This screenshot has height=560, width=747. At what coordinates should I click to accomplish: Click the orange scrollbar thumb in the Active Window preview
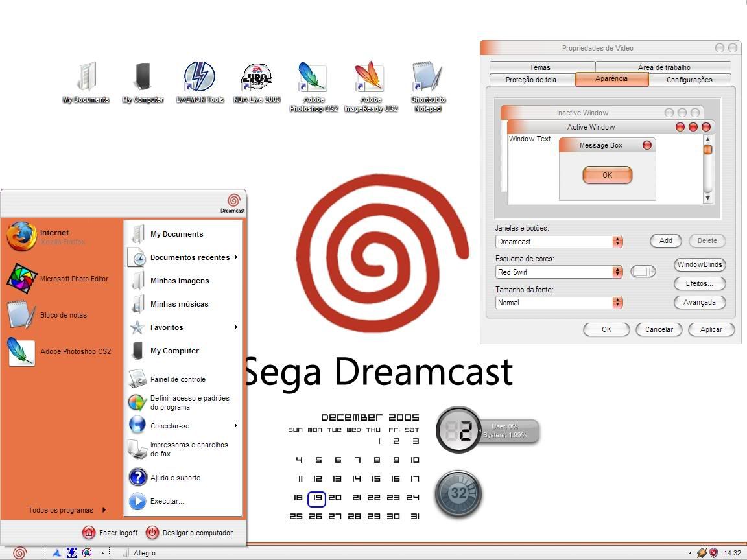coord(708,149)
